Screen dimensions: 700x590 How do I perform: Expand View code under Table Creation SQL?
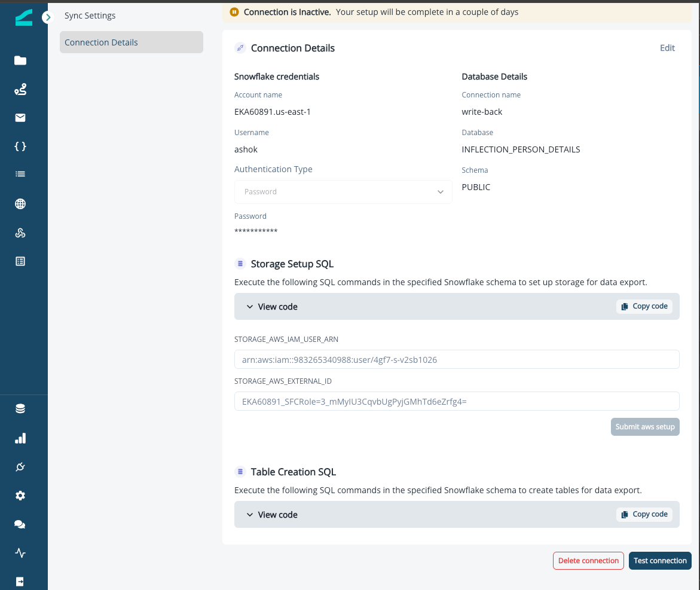(272, 515)
